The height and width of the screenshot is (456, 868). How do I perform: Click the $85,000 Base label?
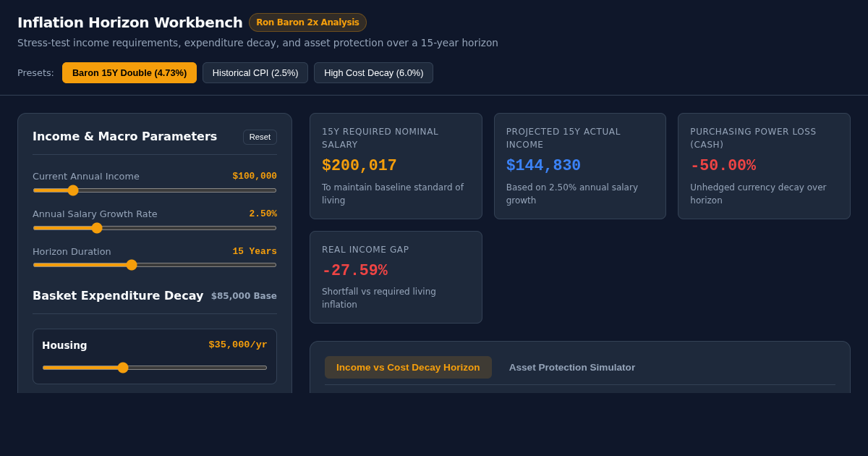244,295
